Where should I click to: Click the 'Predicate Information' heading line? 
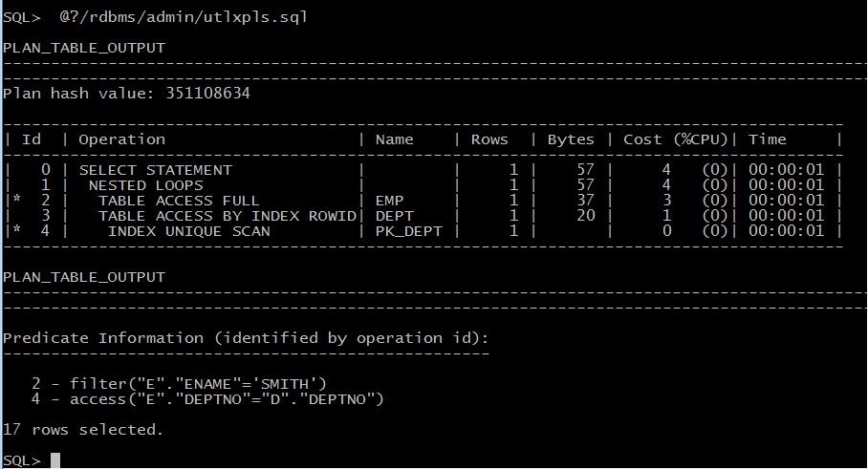coord(246,338)
